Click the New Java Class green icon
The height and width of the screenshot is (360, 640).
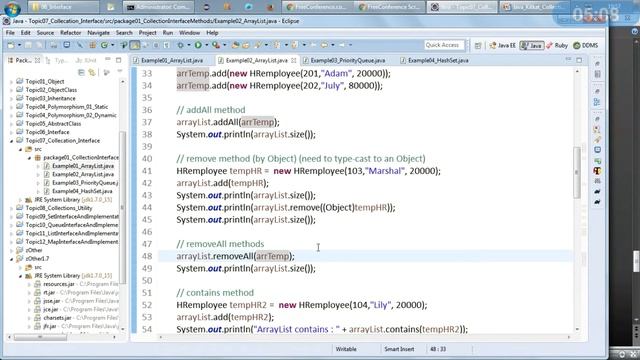coord(104,45)
